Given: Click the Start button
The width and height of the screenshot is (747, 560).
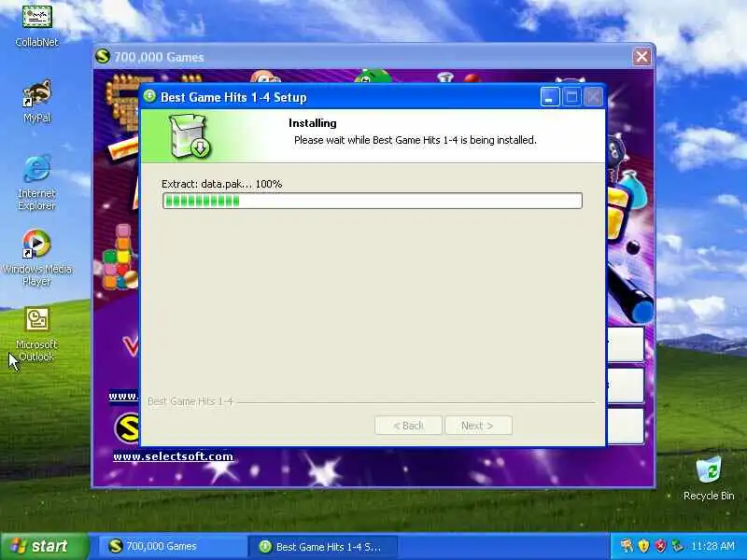Looking at the screenshot, I should coord(45,546).
